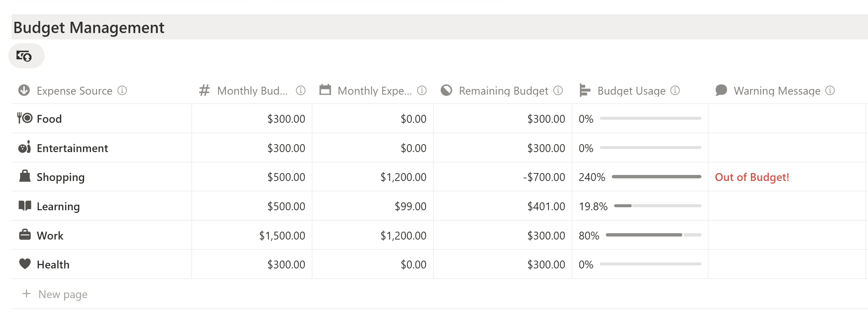
Task: Click the Learning book icon
Action: 25,206
